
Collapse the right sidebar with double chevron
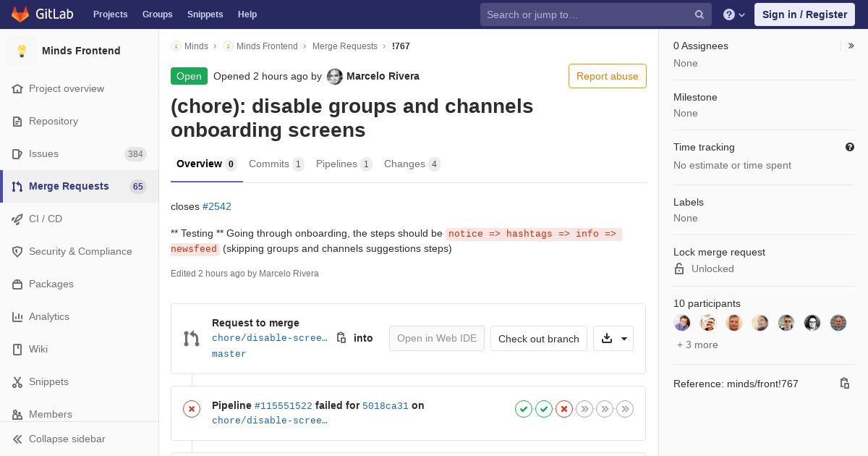[x=851, y=46]
